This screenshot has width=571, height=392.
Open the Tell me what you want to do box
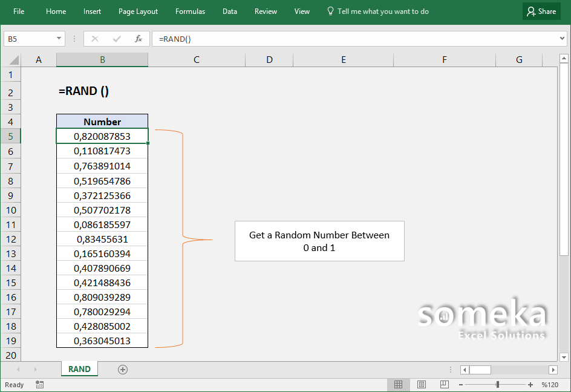click(x=377, y=11)
